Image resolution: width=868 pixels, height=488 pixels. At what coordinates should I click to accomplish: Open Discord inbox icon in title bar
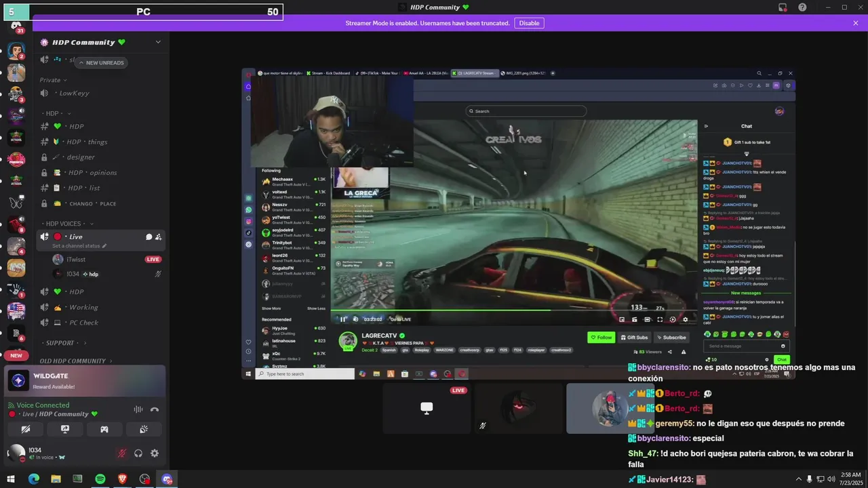783,7
